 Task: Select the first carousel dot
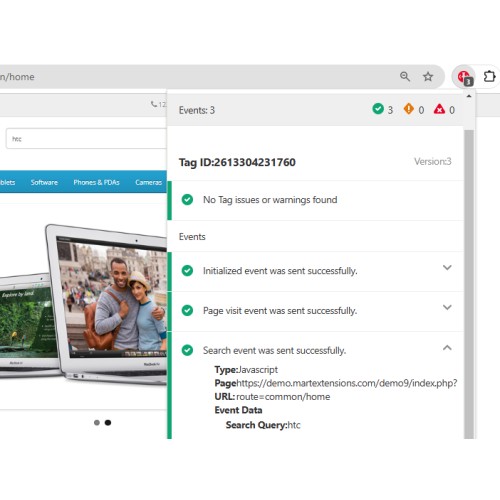97,423
